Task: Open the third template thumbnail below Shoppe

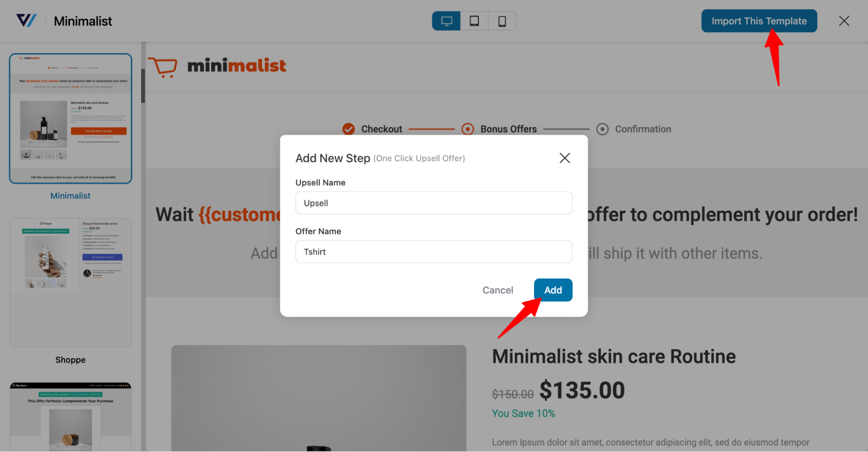Action: [70, 417]
